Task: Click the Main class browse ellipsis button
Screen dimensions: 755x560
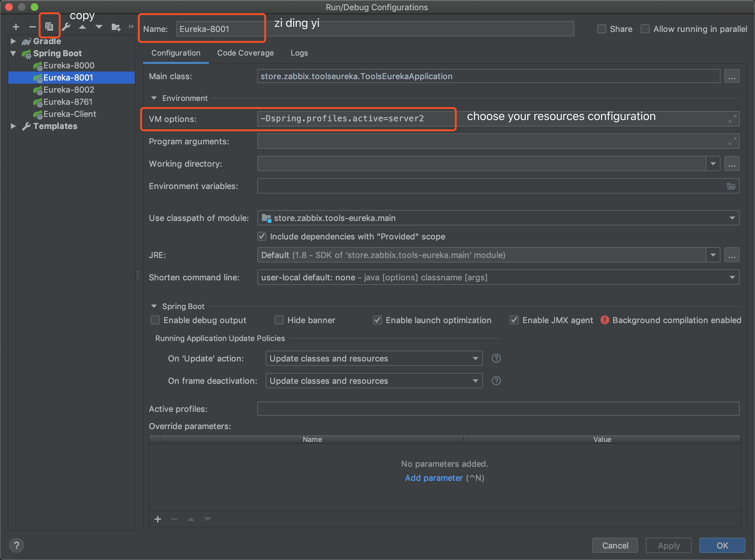Action: (732, 77)
